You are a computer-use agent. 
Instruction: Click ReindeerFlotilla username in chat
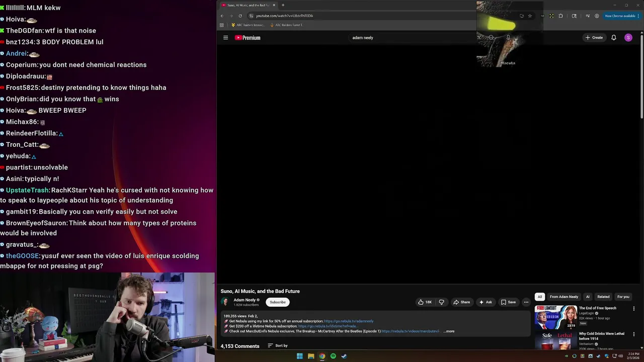point(32,133)
